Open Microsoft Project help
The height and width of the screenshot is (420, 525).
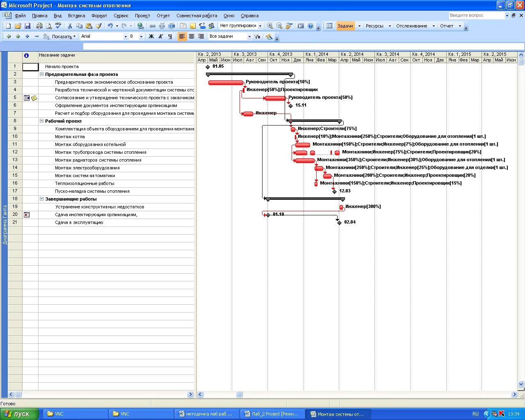pyautogui.click(x=310, y=26)
